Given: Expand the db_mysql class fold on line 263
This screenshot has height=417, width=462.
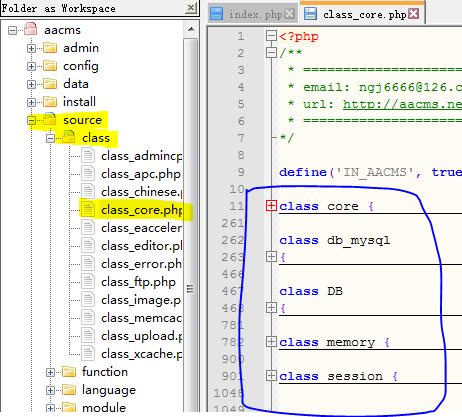Looking at the screenshot, I should [x=271, y=256].
